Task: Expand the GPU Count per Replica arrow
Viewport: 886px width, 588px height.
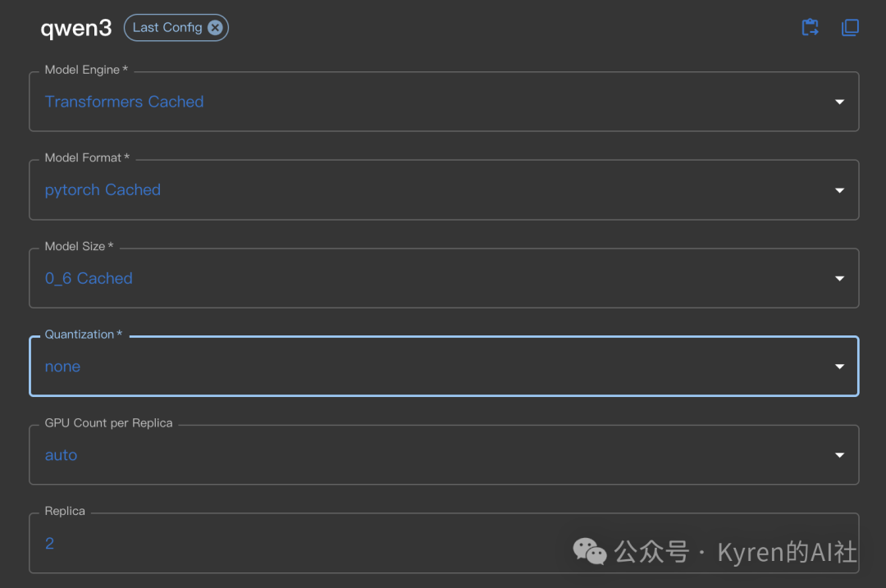Action: [x=839, y=455]
